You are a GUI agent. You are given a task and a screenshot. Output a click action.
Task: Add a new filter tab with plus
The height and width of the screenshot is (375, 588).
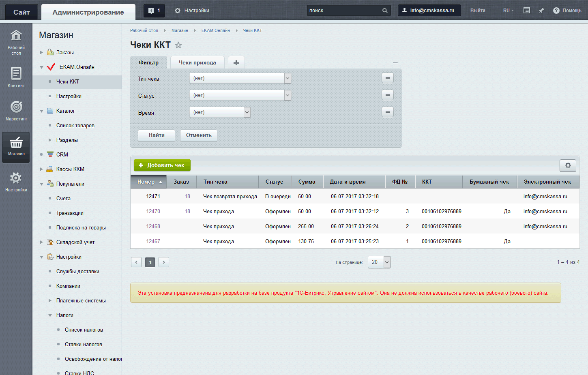[x=236, y=62]
